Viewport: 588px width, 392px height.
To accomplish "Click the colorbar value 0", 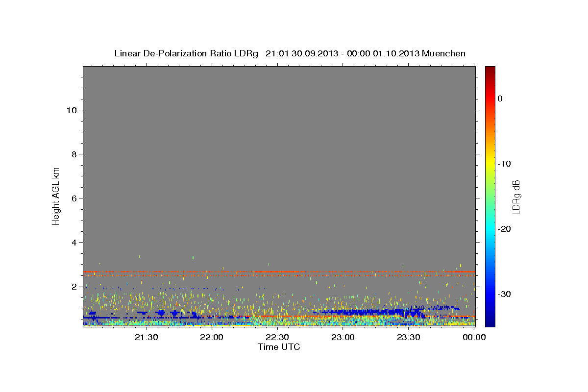I will [500, 98].
